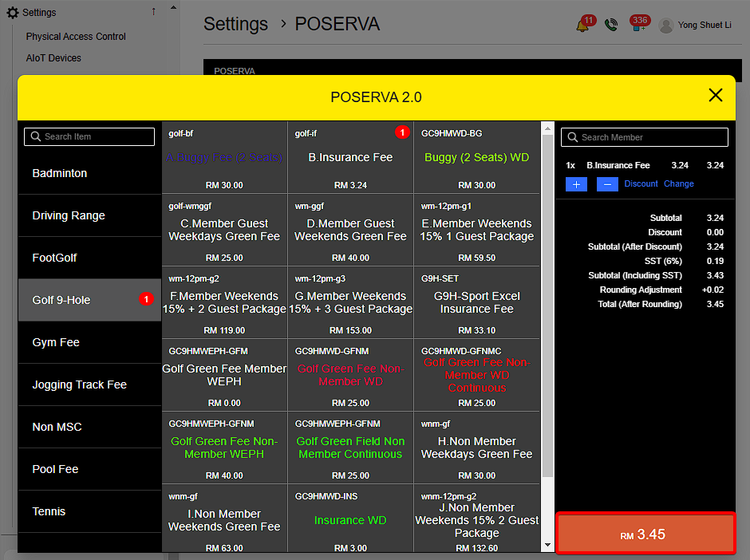Open Physical Access Control settings
The height and width of the screenshot is (560, 750).
tap(76, 37)
